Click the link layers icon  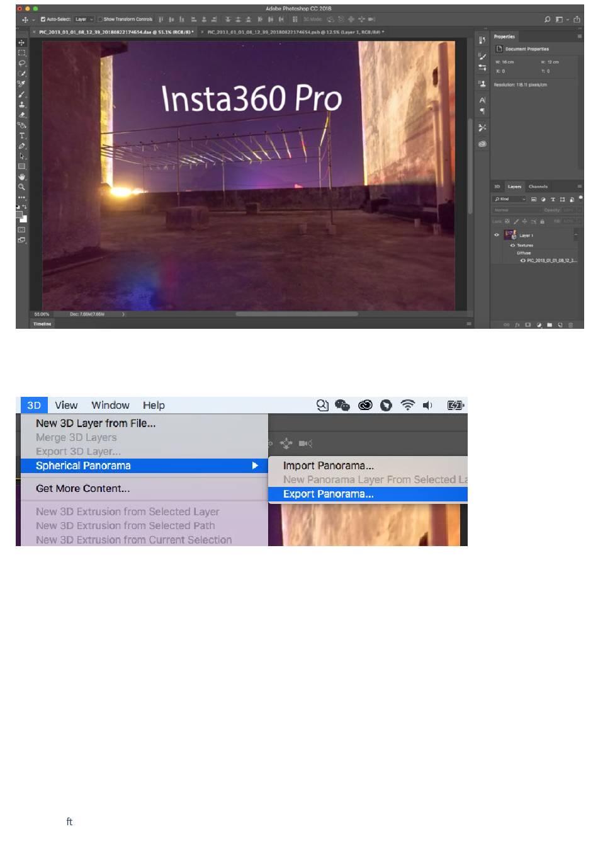coord(507,325)
